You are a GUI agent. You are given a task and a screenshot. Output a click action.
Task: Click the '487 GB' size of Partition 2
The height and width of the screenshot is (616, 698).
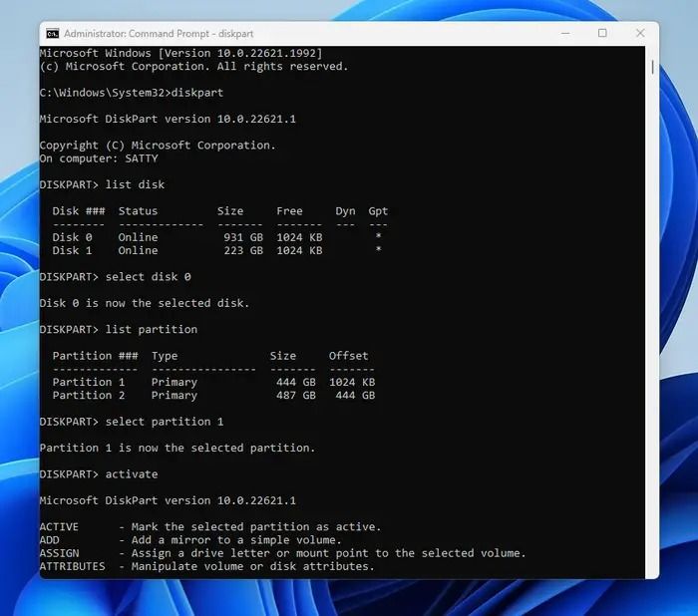pos(295,396)
